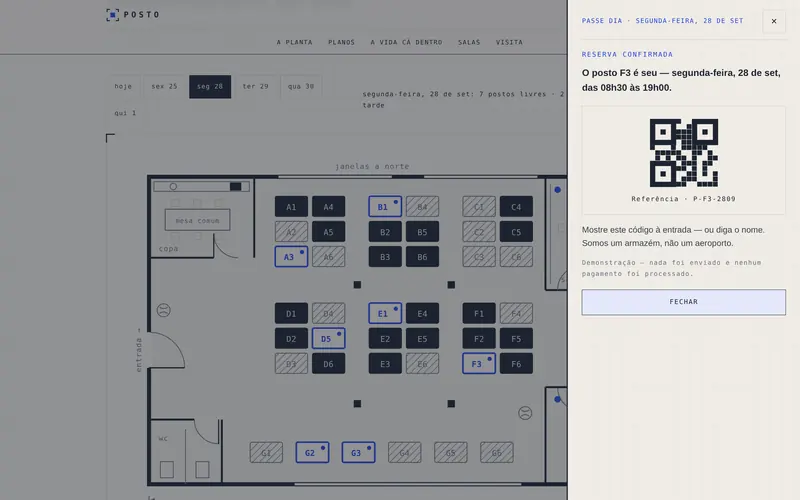The width and height of the screenshot is (800, 500).
Task: Click desk F1
Action: pyautogui.click(x=479, y=313)
